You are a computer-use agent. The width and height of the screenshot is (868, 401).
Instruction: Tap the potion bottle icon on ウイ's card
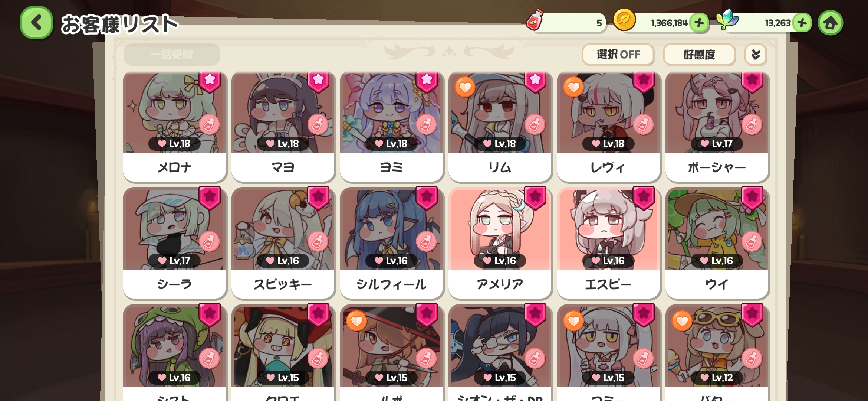(752, 242)
